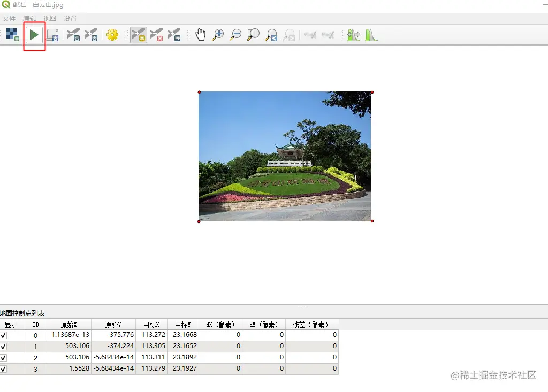Select cell -375.776 in 原始Y column
The image size is (548, 392).
tap(113, 335)
